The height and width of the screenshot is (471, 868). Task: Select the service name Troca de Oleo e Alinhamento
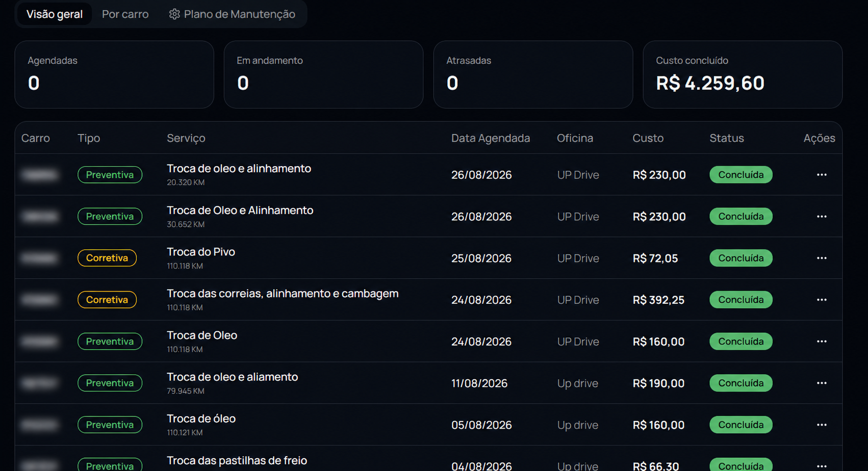240,210
